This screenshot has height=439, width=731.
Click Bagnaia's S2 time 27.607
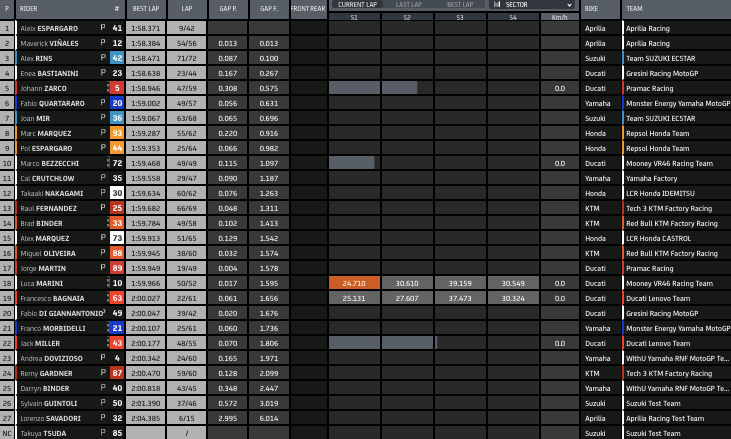coord(407,298)
